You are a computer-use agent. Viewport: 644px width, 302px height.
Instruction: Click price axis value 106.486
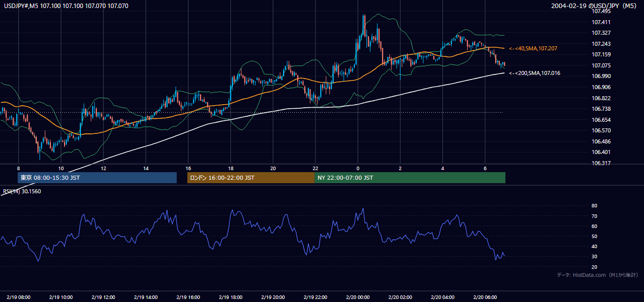(x=601, y=141)
